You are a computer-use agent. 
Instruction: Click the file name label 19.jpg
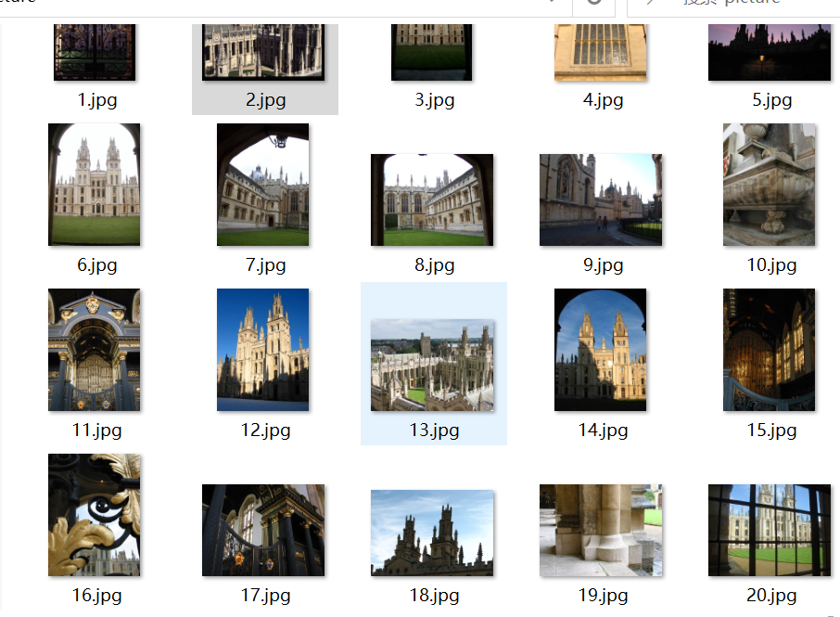604,595
